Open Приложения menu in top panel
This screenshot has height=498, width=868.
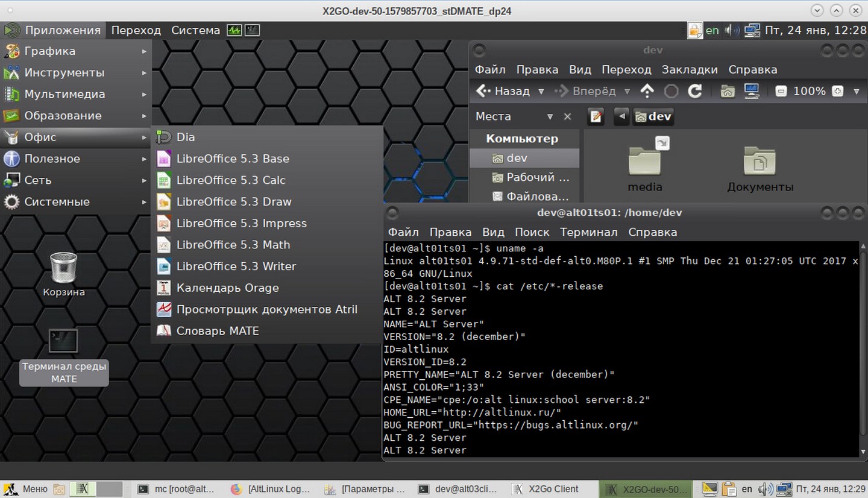(x=54, y=30)
